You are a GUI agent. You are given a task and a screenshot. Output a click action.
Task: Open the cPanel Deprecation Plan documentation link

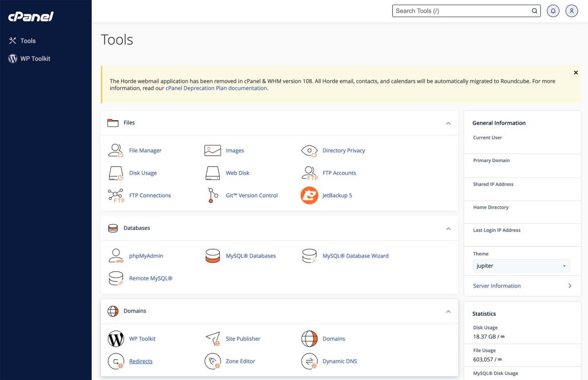[216, 89]
